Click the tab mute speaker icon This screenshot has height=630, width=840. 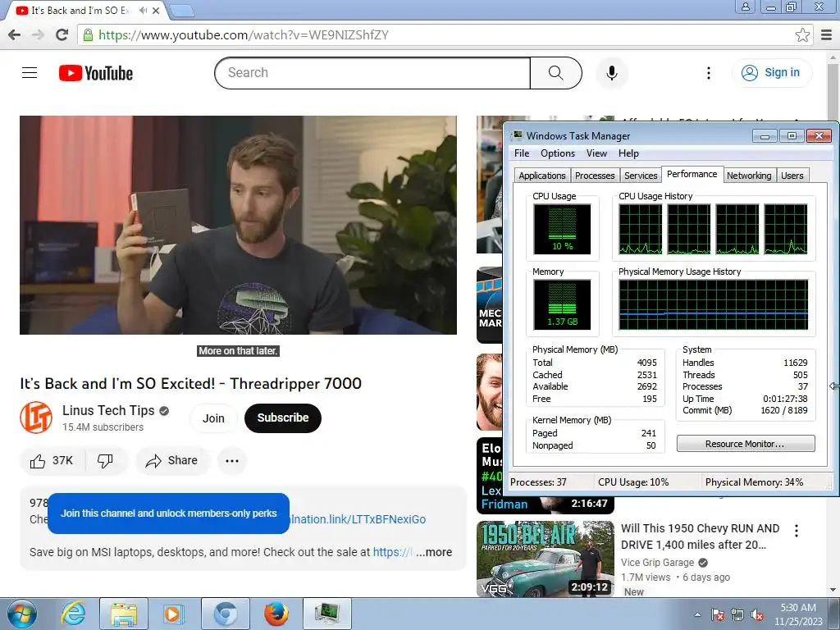tap(143, 10)
